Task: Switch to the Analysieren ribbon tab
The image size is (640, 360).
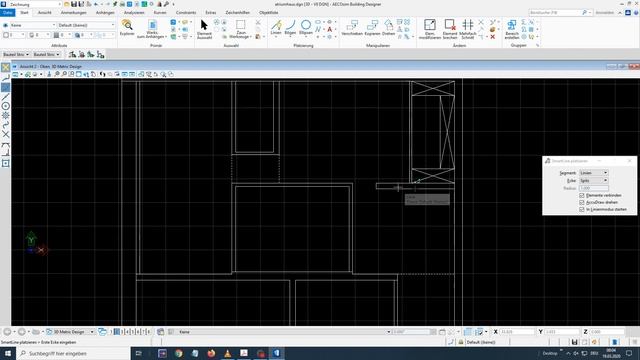Action: point(134,13)
